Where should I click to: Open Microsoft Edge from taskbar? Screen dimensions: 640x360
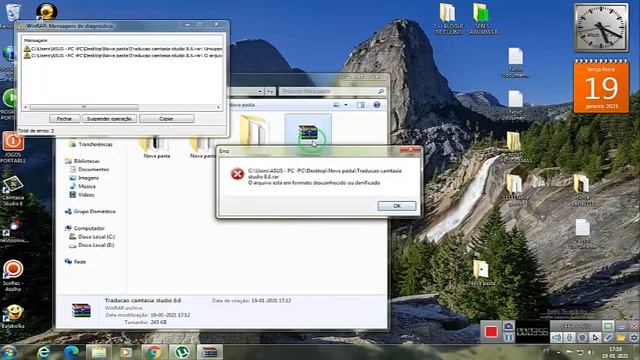coord(71,352)
